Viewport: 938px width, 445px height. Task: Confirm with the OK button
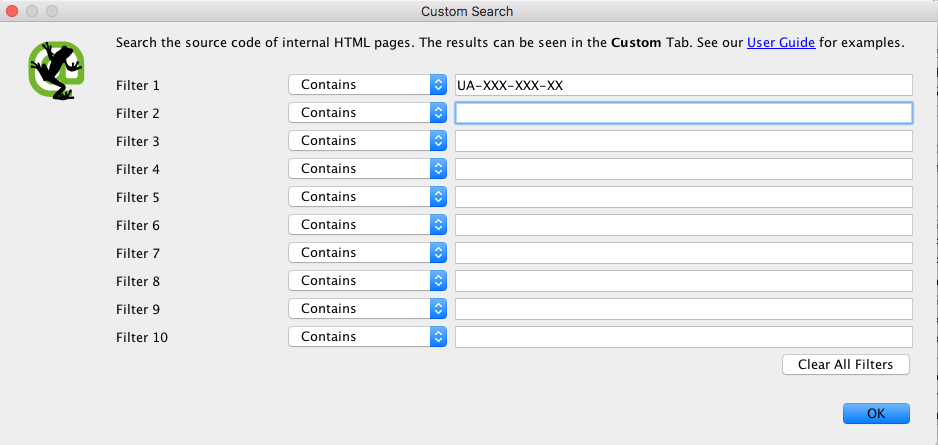(x=876, y=413)
